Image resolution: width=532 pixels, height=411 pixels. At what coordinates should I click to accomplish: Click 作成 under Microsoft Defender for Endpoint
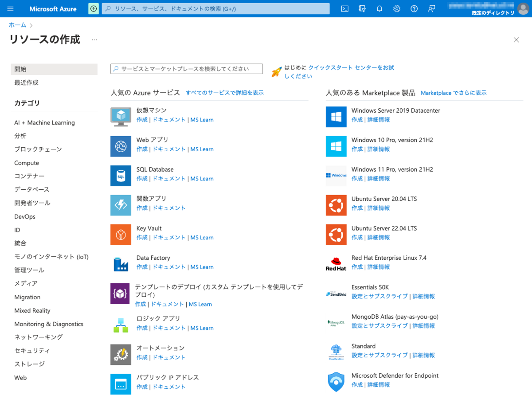357,385
